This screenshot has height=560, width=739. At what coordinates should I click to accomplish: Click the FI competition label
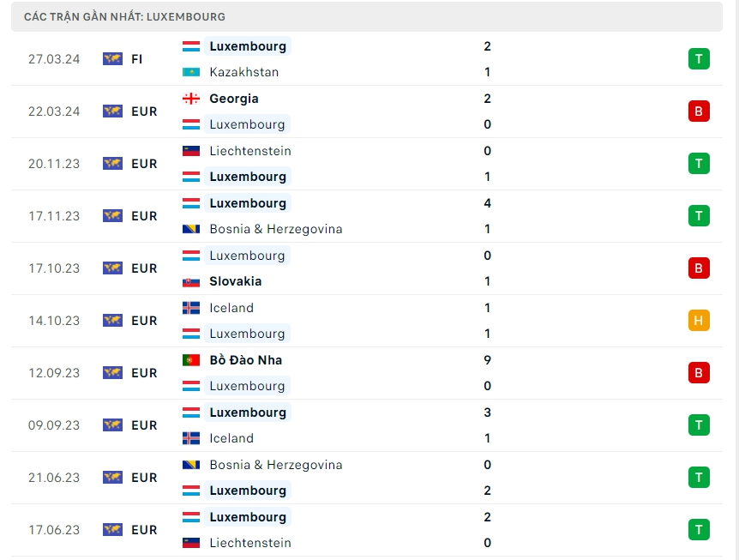click(x=137, y=59)
